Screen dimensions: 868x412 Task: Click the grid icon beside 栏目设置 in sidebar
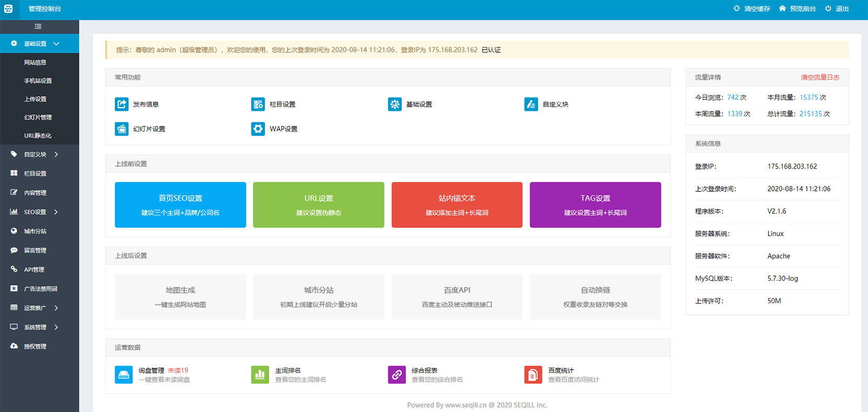14,173
